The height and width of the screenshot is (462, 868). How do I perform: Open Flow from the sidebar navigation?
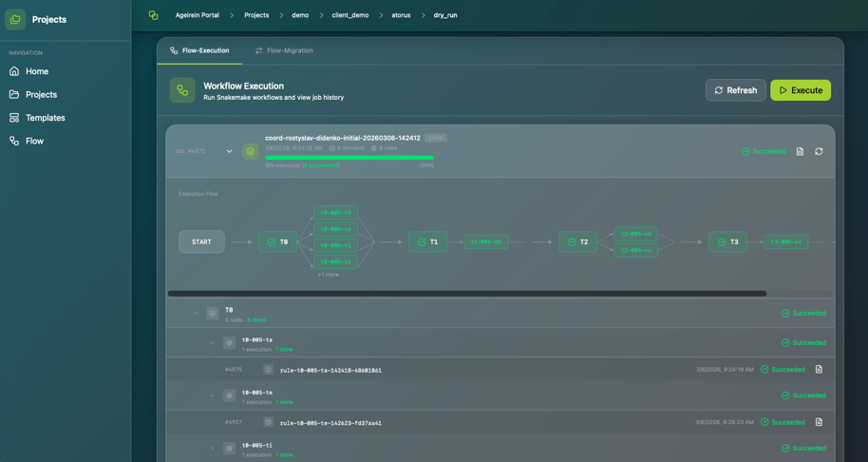click(34, 141)
